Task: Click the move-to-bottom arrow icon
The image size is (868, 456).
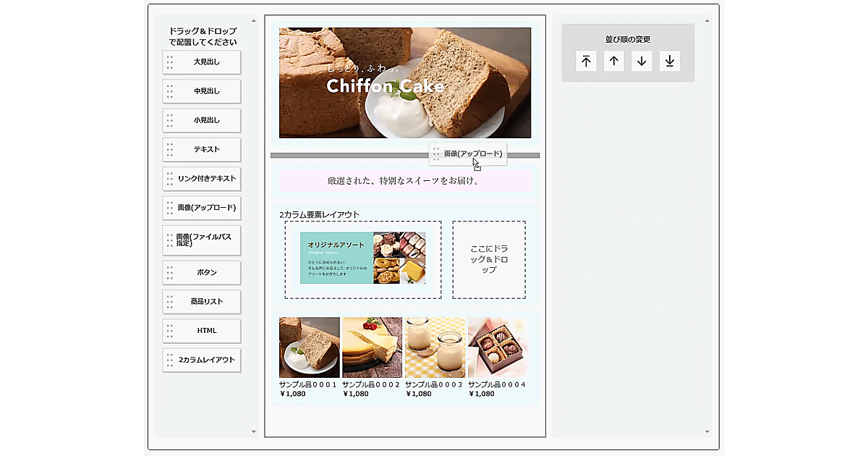Action: pyautogui.click(x=670, y=62)
